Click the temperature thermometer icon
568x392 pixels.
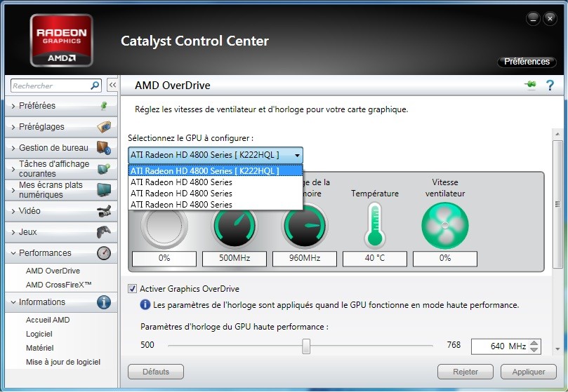point(374,225)
